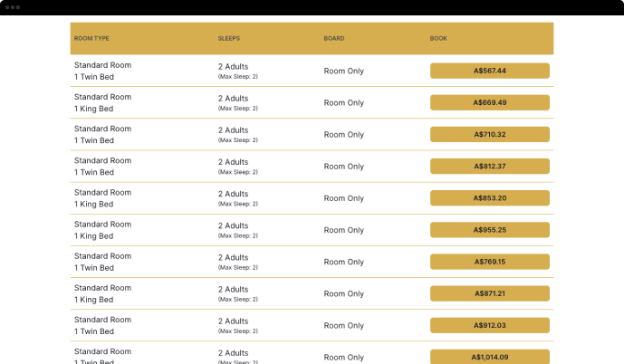Click Room Only in the A$710.32 row

pos(344,135)
